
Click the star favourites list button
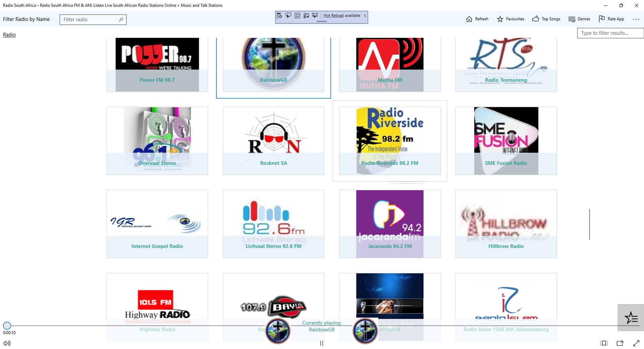[x=631, y=317]
